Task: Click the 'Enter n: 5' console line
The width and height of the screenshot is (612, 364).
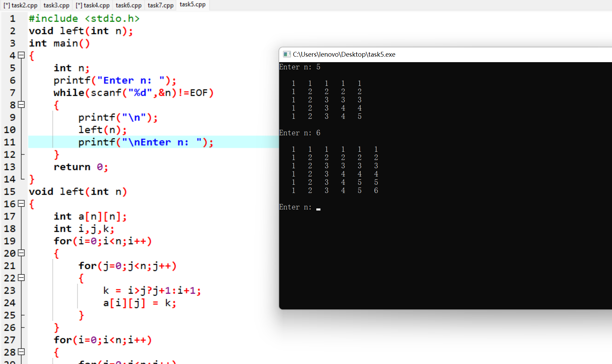Action: 300,67
